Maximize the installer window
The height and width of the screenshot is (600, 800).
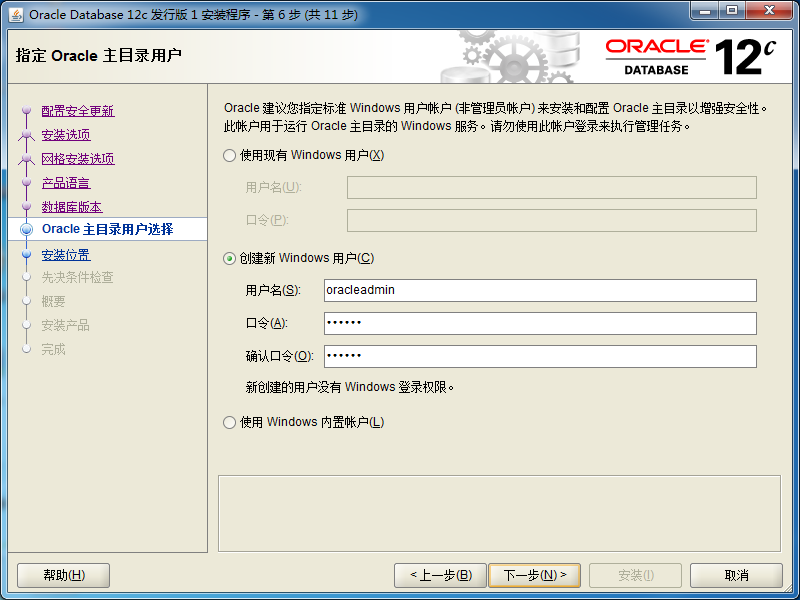click(x=732, y=11)
